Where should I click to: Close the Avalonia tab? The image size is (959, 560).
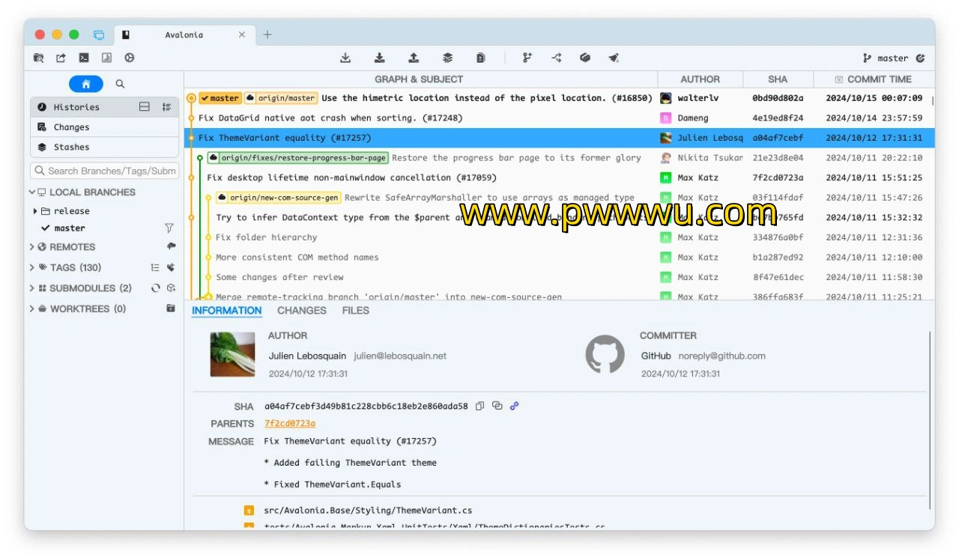click(x=242, y=34)
